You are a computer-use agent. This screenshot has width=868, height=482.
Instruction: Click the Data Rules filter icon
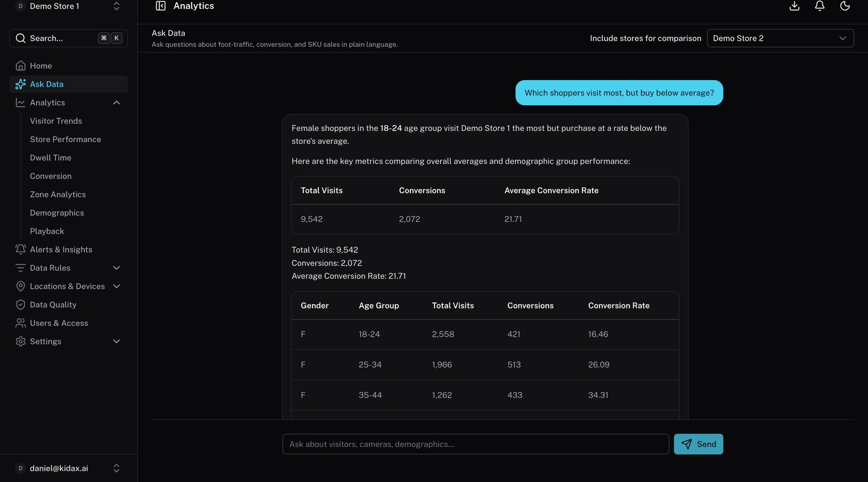click(20, 268)
